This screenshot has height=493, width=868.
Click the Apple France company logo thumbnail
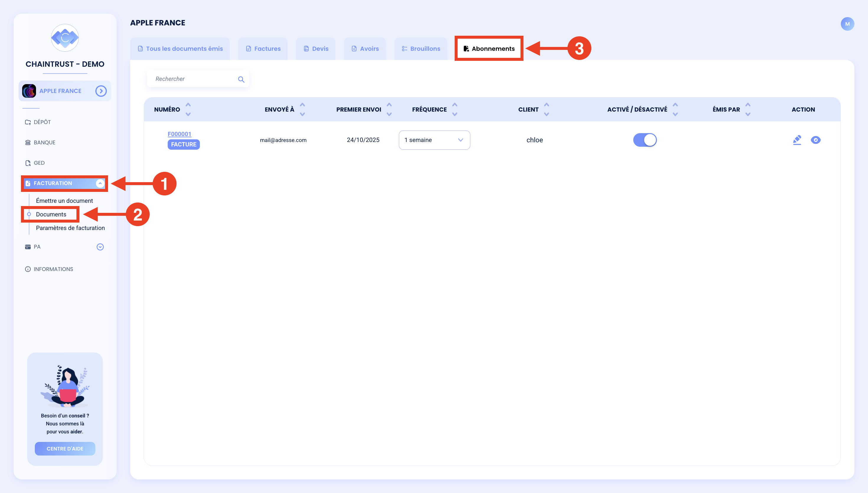(29, 91)
